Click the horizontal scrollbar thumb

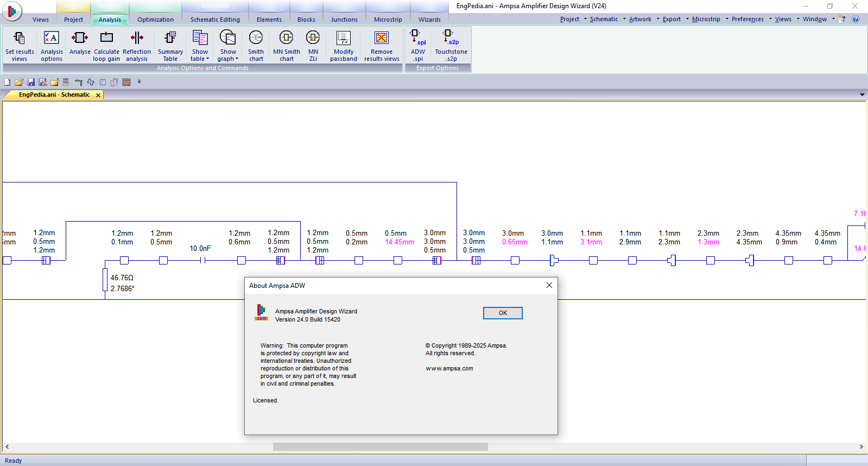click(380, 446)
